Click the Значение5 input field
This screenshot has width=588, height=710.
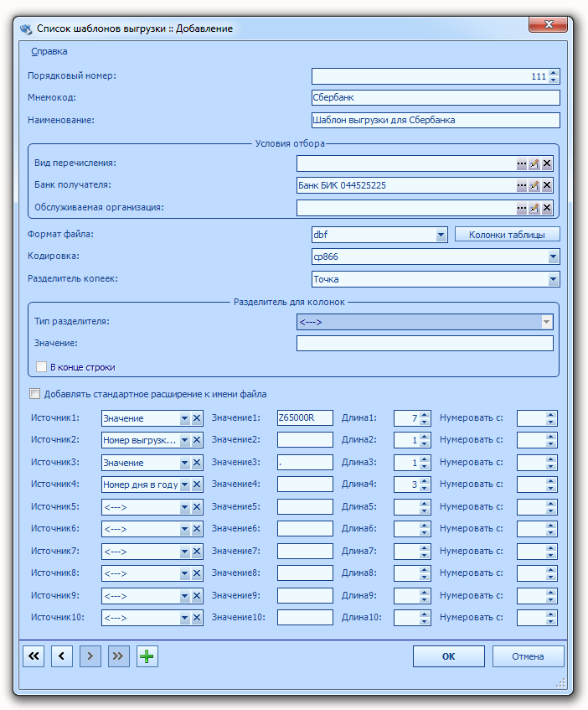pyautogui.click(x=305, y=506)
